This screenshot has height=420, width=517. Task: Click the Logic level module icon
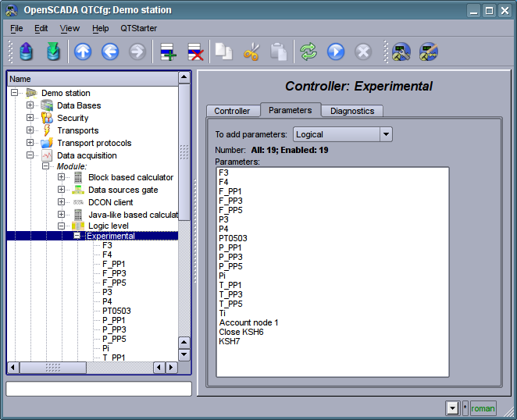coord(78,226)
